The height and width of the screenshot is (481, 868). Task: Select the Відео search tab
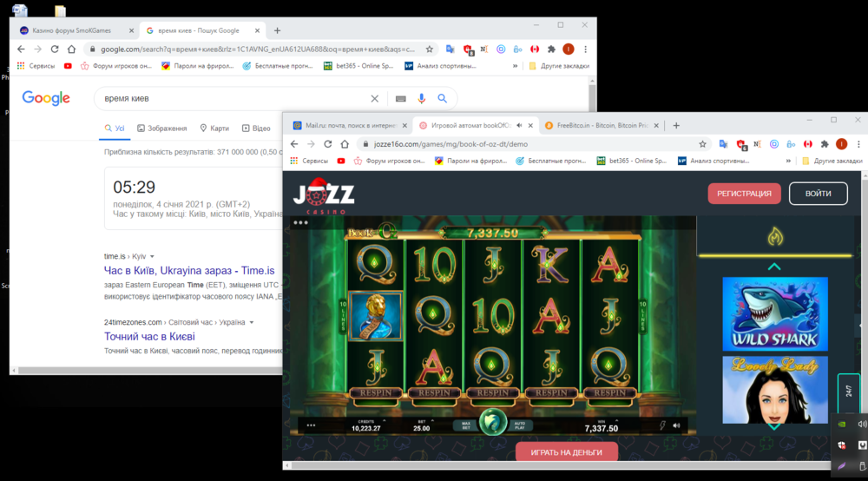(x=256, y=128)
